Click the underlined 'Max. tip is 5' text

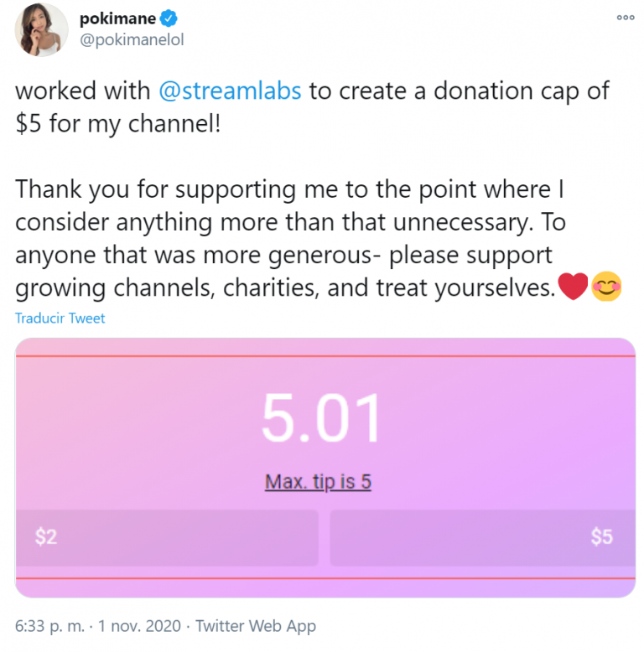pyautogui.click(x=318, y=482)
